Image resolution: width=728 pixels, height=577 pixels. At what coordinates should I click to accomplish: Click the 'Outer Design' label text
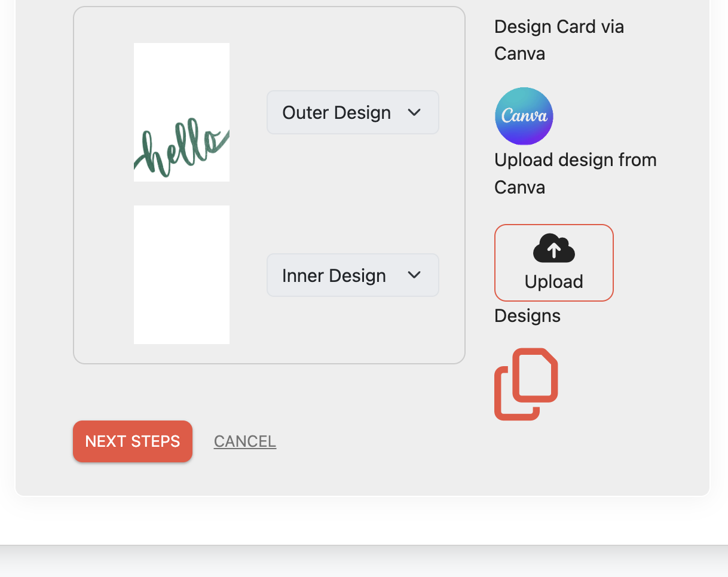(x=337, y=112)
